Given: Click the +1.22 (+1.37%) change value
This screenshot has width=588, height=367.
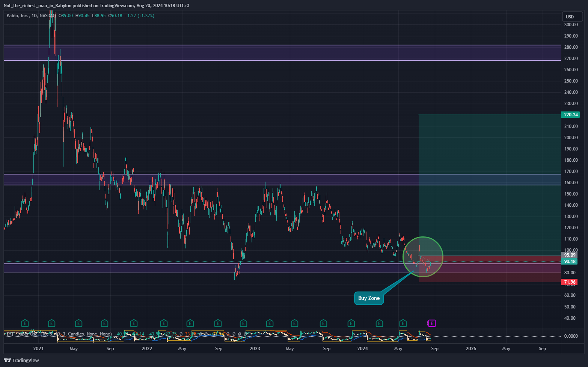Looking at the screenshot, I should click(x=139, y=16).
